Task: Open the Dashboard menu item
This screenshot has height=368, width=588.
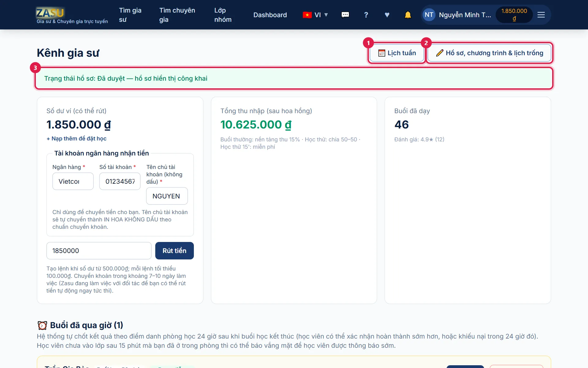Action: tap(270, 15)
